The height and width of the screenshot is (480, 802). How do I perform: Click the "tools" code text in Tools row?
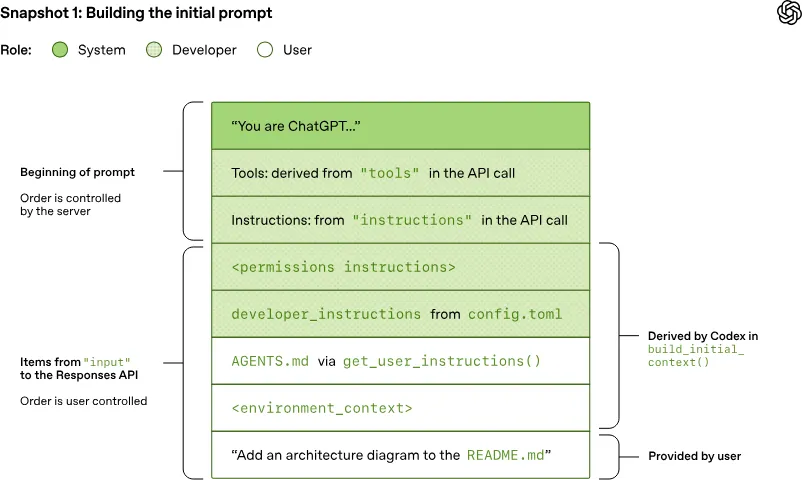[x=390, y=173]
